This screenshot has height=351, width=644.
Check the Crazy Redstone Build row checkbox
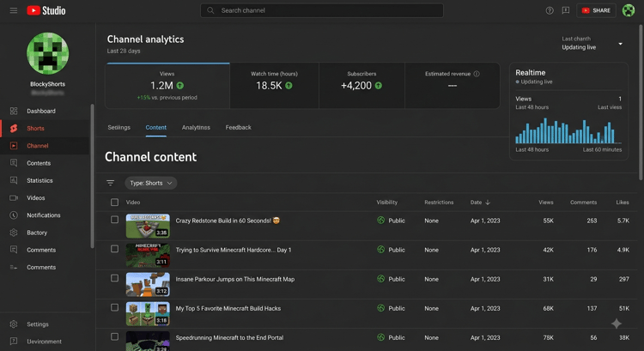[114, 220]
